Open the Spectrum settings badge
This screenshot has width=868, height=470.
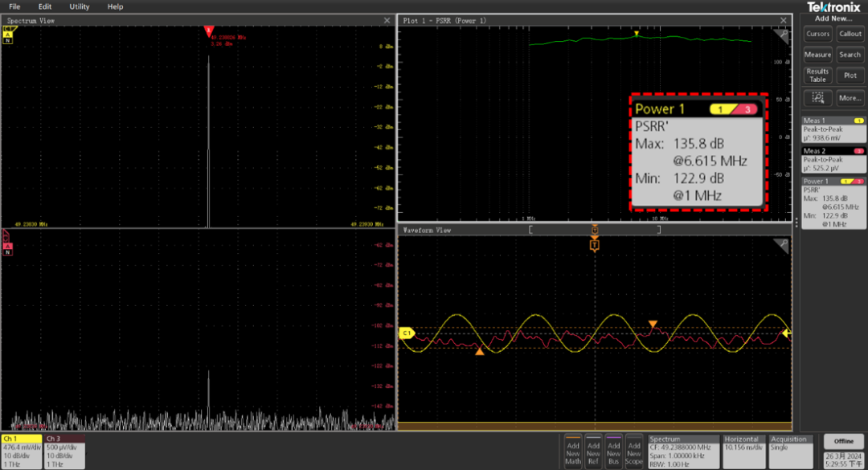[683, 450]
